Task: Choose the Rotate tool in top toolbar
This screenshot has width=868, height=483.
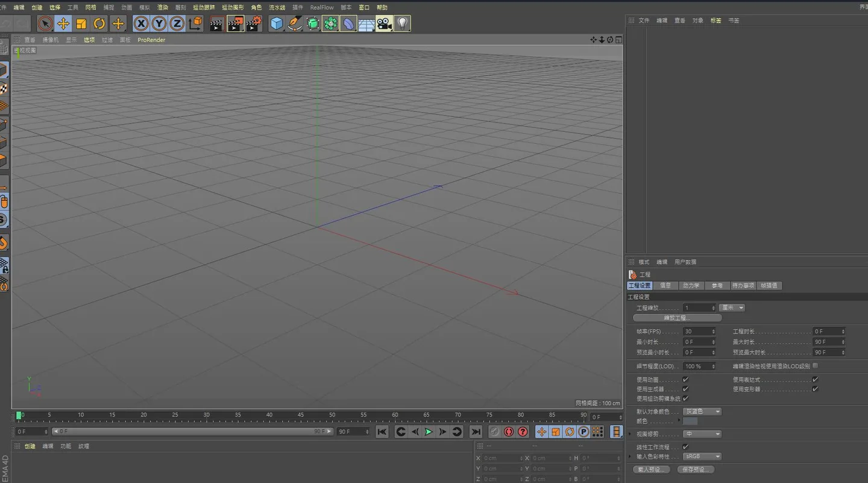Action: click(x=99, y=24)
